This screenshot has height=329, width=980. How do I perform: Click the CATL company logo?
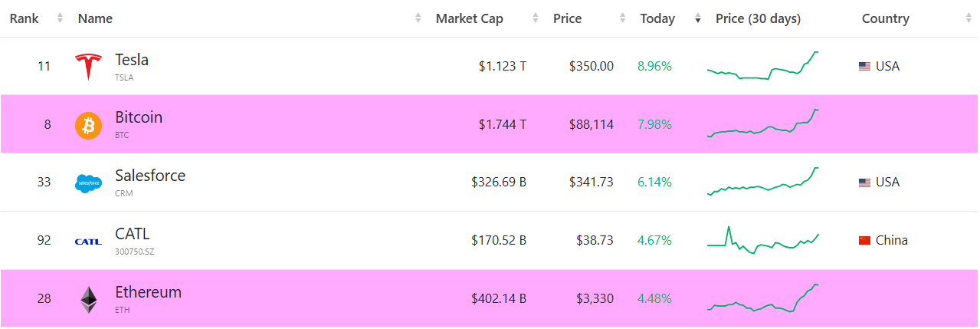click(88, 242)
